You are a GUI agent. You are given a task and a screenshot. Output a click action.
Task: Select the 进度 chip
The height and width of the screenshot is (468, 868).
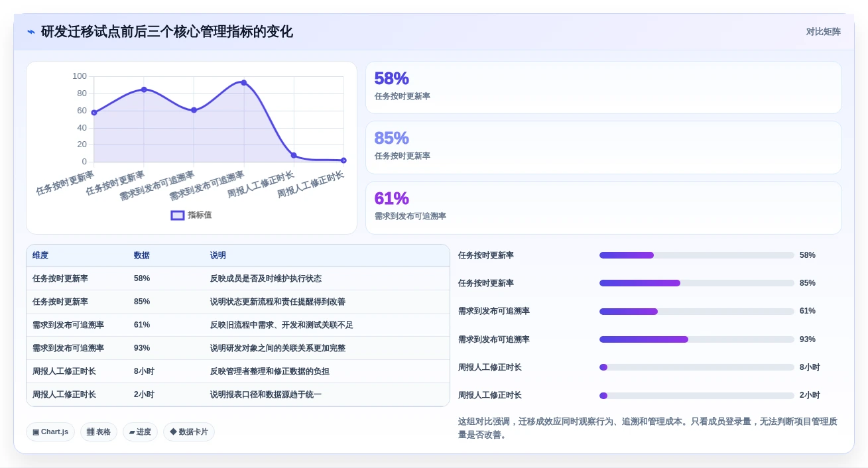click(140, 432)
